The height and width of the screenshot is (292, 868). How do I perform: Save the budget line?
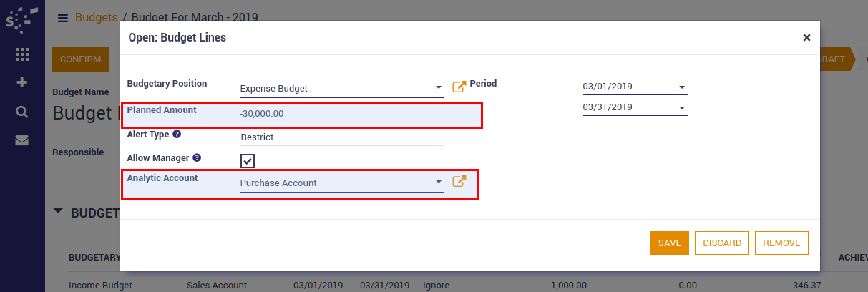(x=669, y=243)
